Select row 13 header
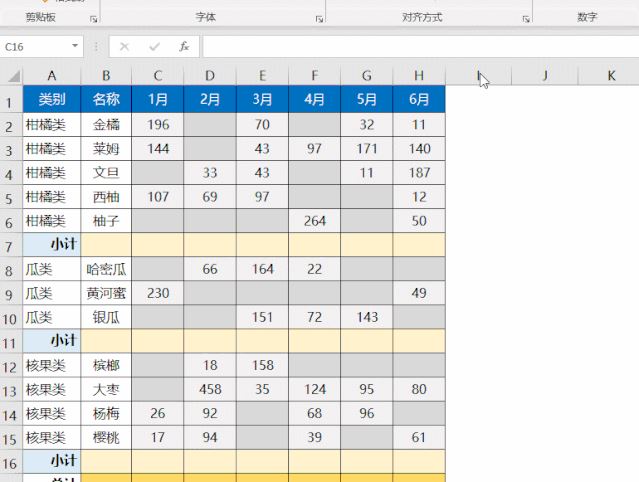 coord(11,389)
